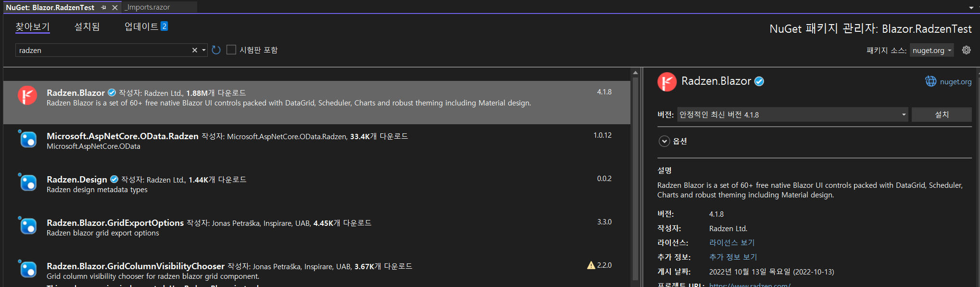Refresh the package search results
The image size is (980, 287).
[x=216, y=50]
